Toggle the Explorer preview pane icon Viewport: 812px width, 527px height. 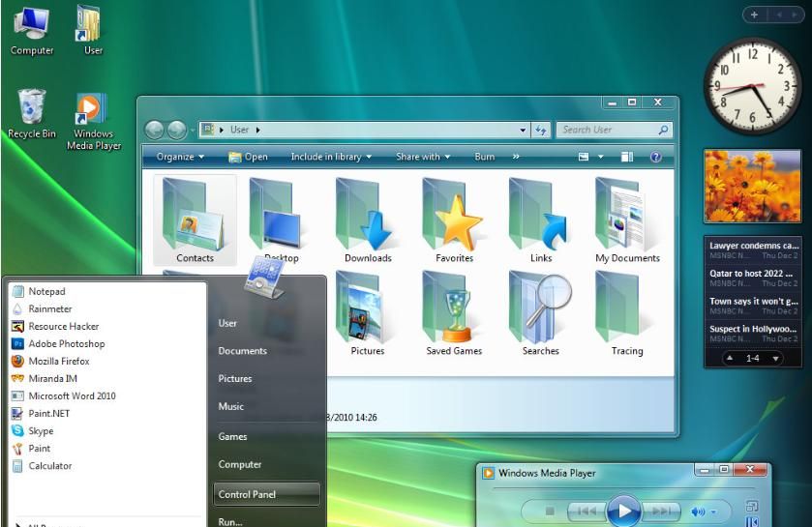point(627,157)
